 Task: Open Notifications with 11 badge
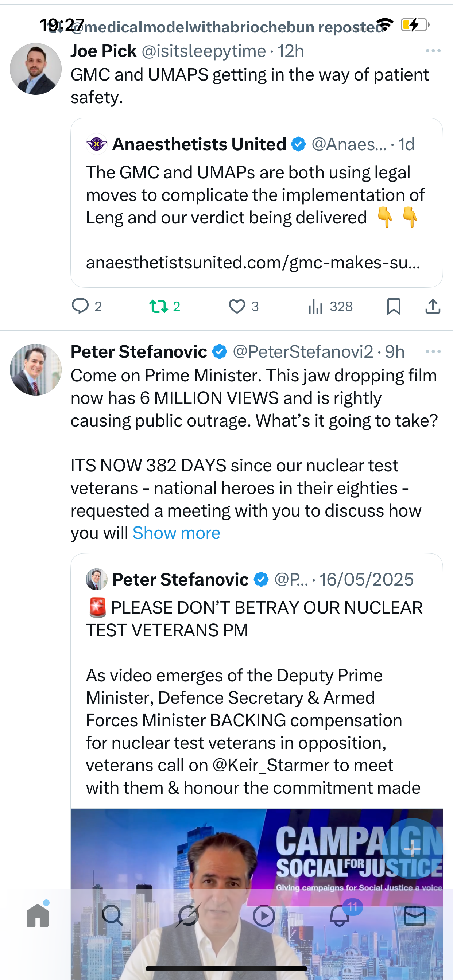[340, 916]
